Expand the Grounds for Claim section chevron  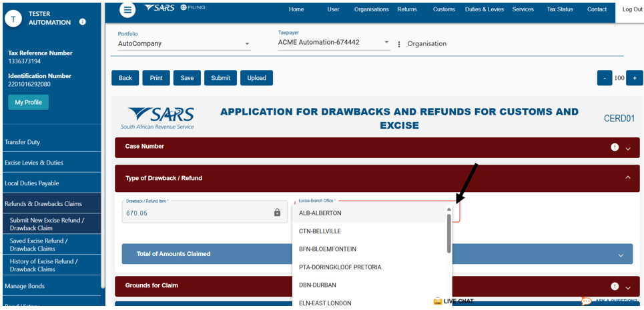pos(627,288)
